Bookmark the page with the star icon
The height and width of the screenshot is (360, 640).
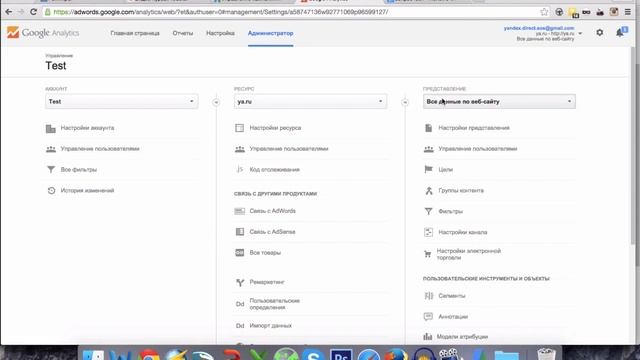tap(544, 12)
